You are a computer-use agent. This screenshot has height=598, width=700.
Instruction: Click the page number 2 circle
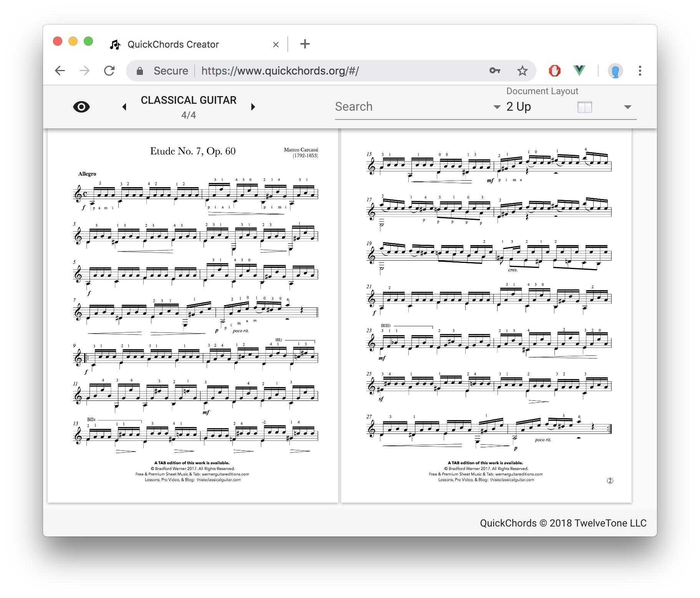coord(610,481)
